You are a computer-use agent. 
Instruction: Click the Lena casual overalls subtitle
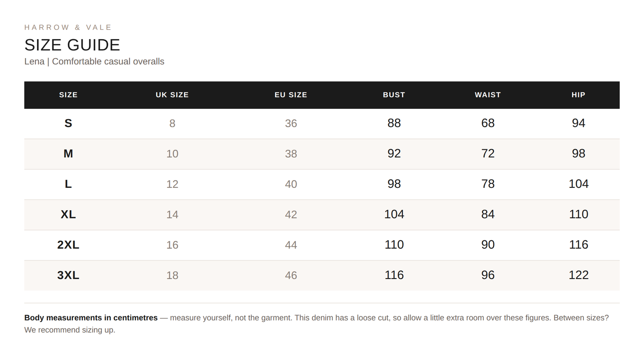click(x=94, y=61)
